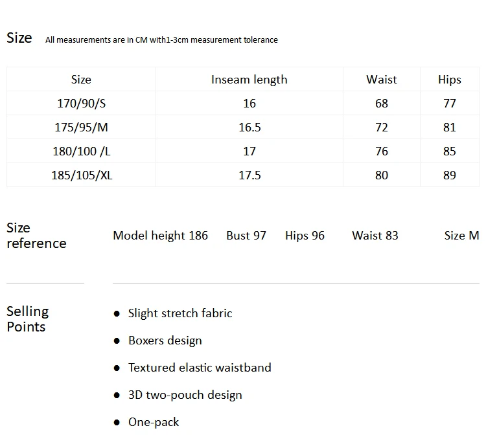The width and height of the screenshot is (486, 448).
Task: Click the Model height 186 text
Action: pyautogui.click(x=160, y=236)
